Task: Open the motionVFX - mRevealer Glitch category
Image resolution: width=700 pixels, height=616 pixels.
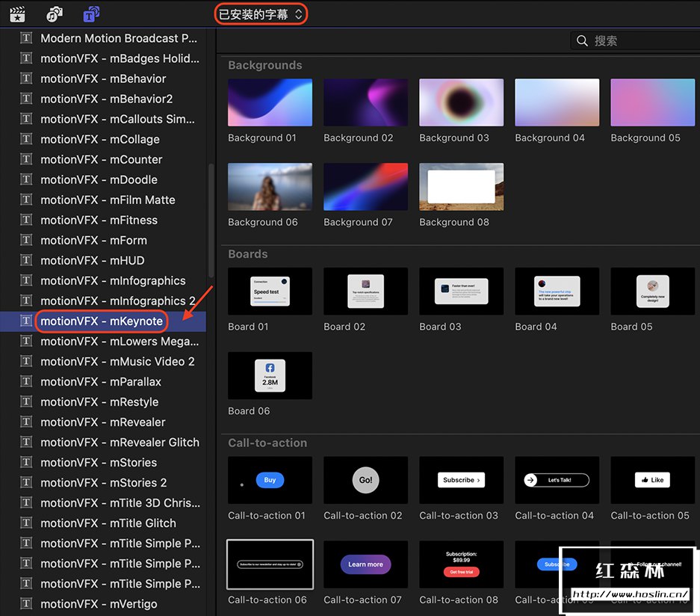Action: tap(103, 443)
